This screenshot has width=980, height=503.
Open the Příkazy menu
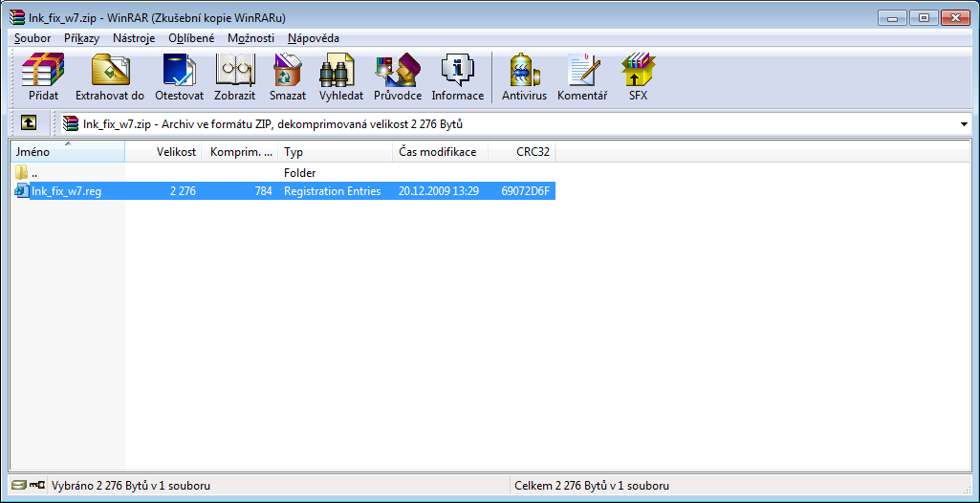pyautogui.click(x=82, y=38)
